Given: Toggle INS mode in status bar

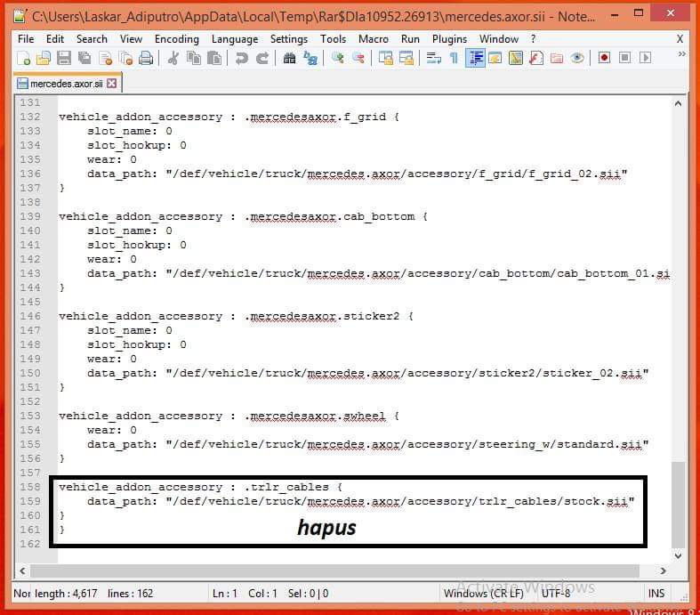Looking at the screenshot, I should [656, 594].
